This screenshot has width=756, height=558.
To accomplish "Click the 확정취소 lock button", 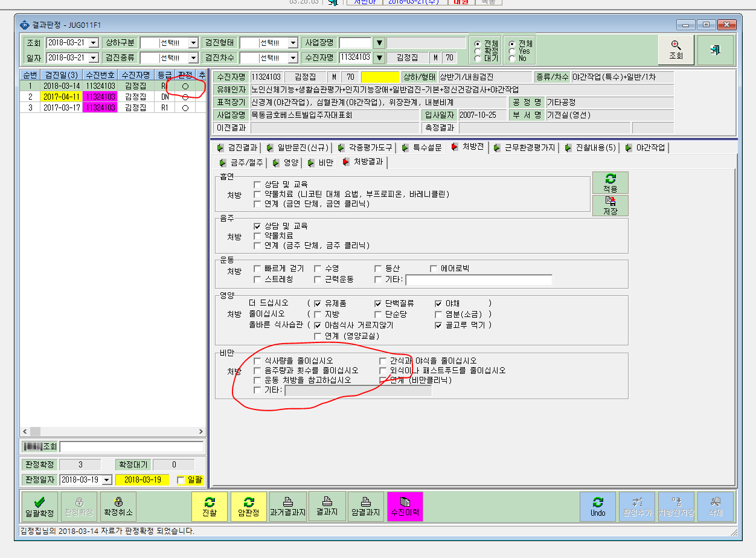I will 118,507.
